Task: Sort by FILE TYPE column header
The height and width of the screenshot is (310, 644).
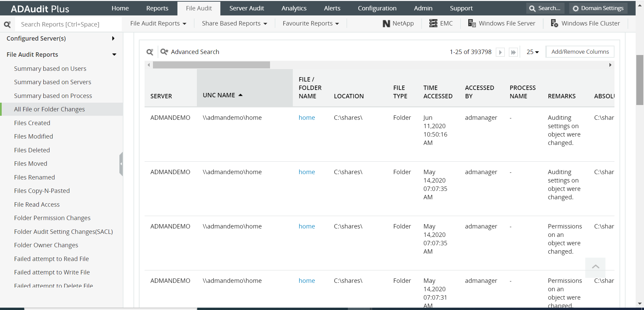Action: 400,92
